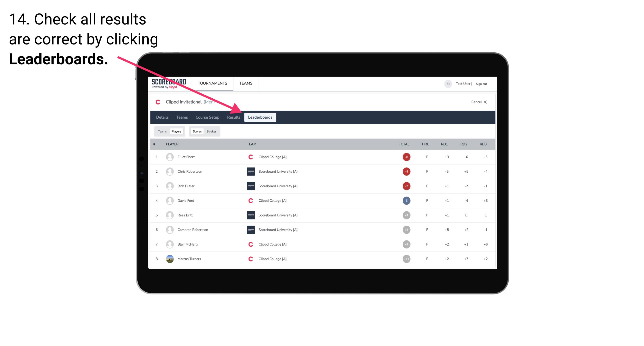Select the Leaderboards tab
This screenshot has width=644, height=346.
(261, 118)
